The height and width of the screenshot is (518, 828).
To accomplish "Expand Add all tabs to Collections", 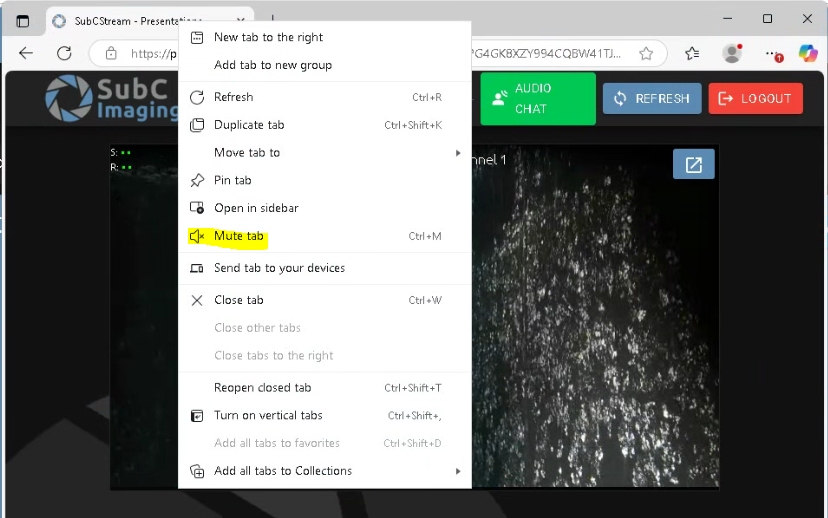I will (283, 471).
